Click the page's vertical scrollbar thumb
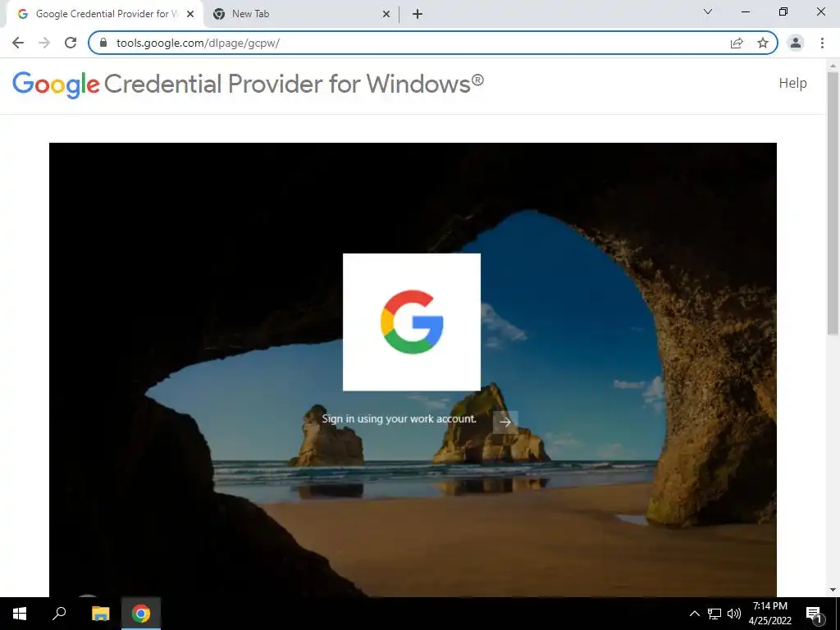 [x=833, y=203]
